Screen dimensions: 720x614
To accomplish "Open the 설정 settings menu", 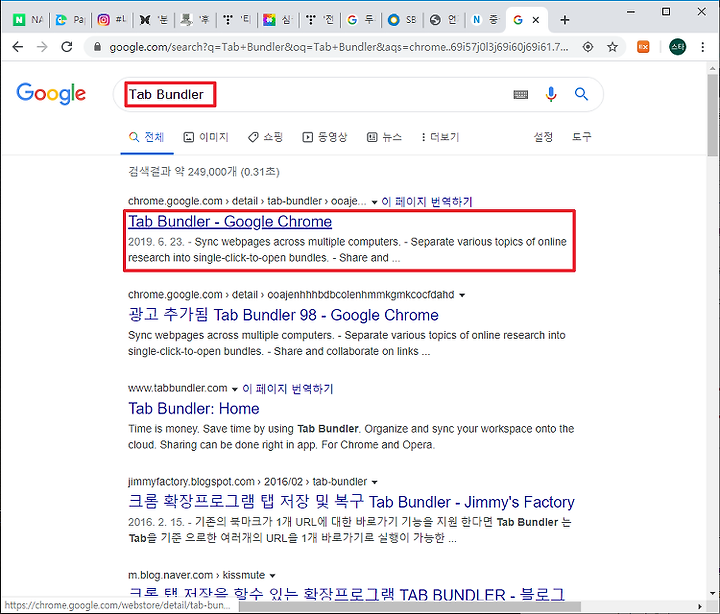I will [543, 137].
